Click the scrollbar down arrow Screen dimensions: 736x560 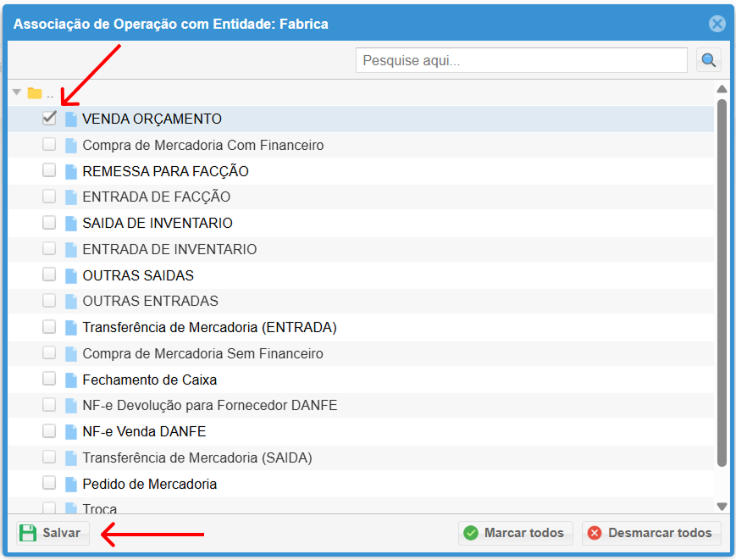(x=722, y=506)
